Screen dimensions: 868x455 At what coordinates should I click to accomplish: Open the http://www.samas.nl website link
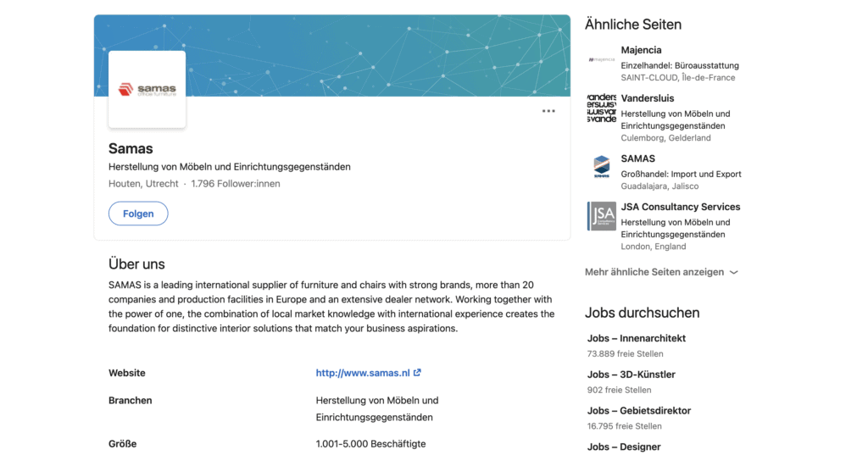(x=363, y=373)
